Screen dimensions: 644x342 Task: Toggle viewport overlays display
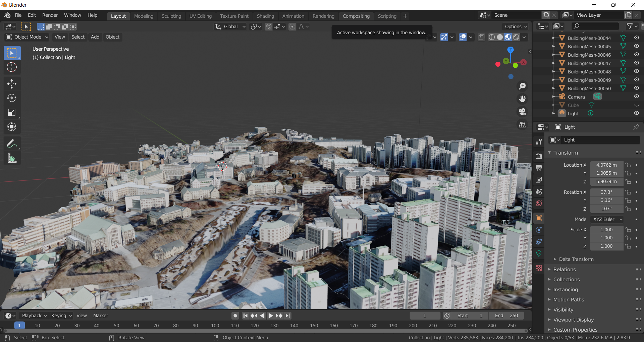click(x=463, y=37)
